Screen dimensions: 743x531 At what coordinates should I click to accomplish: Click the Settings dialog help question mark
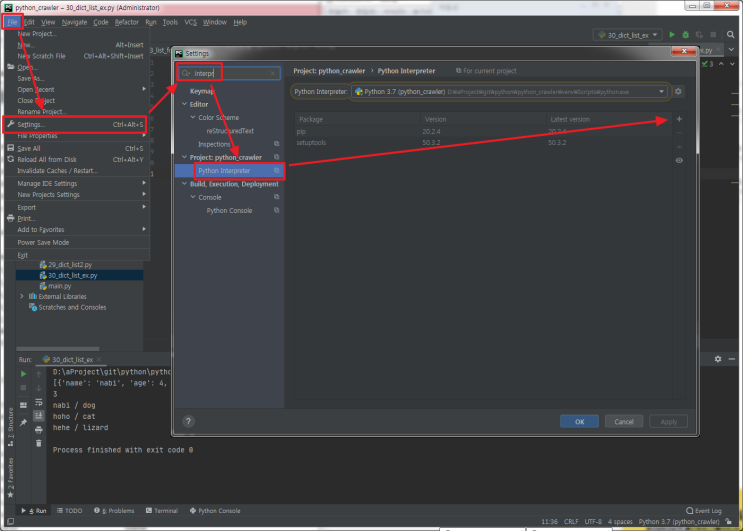point(188,421)
